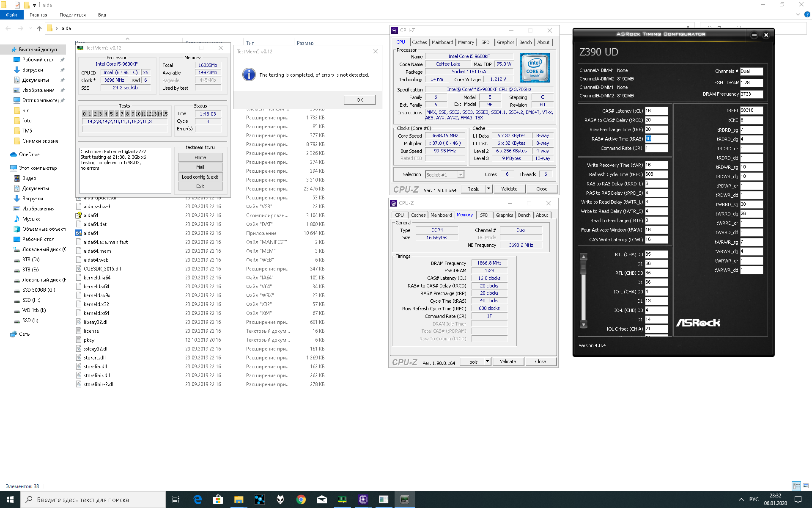The width and height of the screenshot is (812, 508).
Task: Open the Windows notification center icon
Action: 798,500
